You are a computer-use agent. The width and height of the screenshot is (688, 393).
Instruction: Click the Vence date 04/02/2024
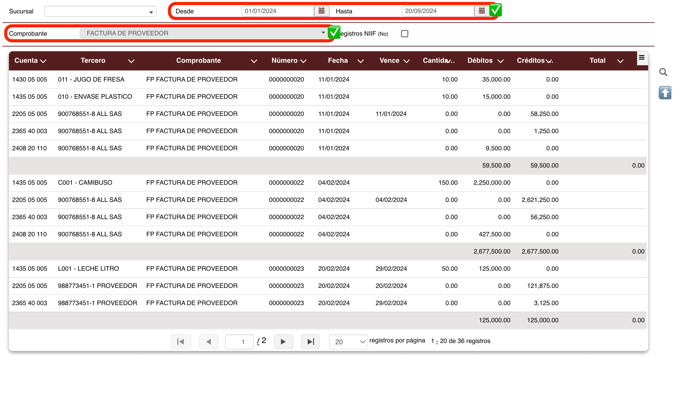pyautogui.click(x=391, y=200)
